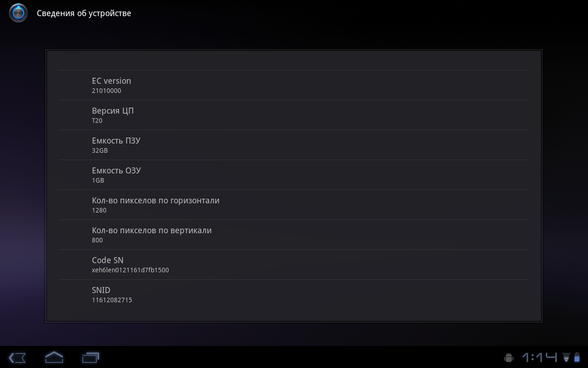Image resolution: width=588 pixels, height=368 pixels.
Task: Click the SNID number 11612082715
Action: [x=112, y=300]
